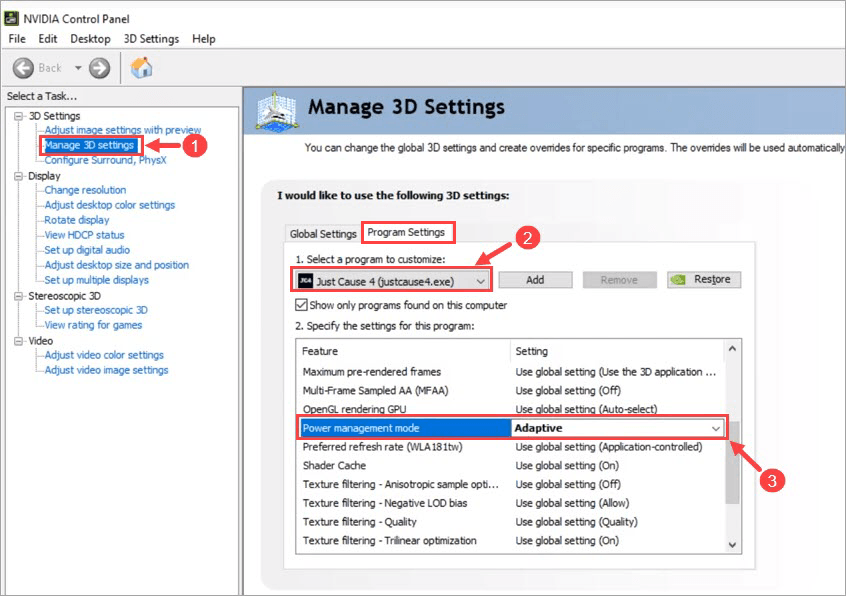Image resolution: width=846 pixels, height=596 pixels.
Task: Toggle Show only programs found checkbox
Action: click(301, 305)
